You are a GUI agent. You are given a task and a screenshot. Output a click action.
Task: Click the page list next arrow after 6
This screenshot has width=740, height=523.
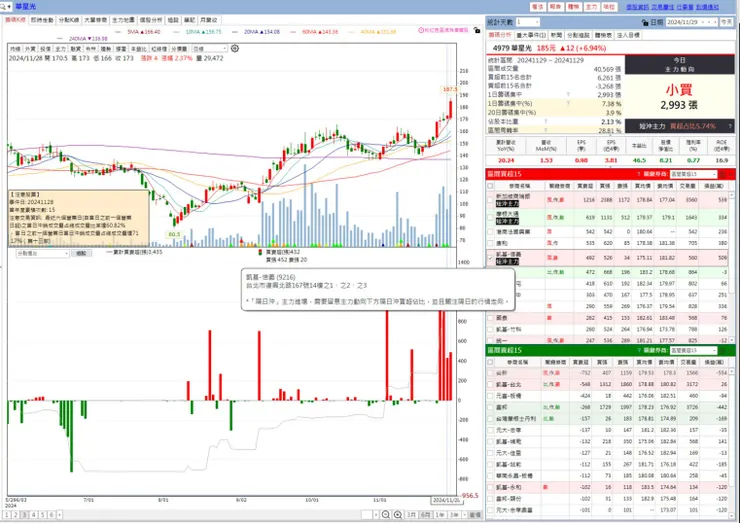(x=59, y=515)
